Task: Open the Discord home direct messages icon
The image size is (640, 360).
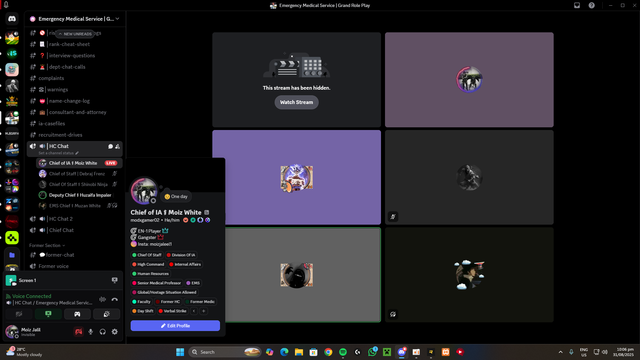Action: pyautogui.click(x=12, y=19)
